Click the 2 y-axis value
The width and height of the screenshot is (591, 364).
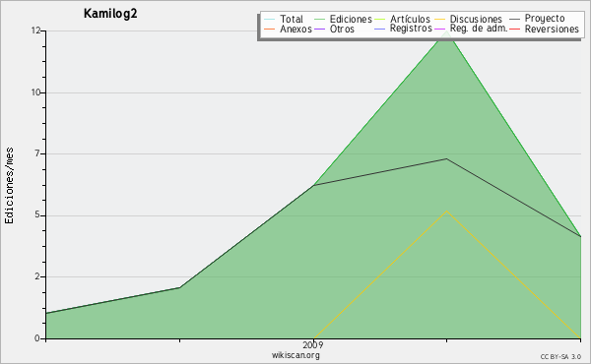tap(37, 276)
